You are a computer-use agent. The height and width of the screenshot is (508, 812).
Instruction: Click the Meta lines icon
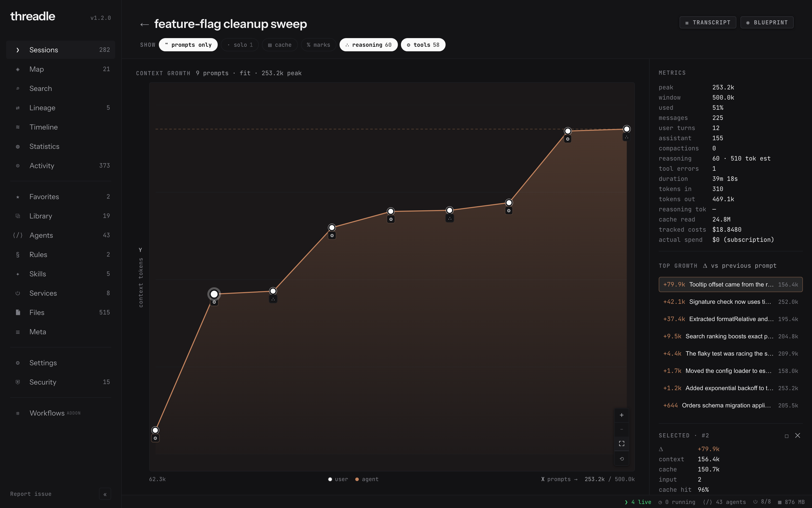(x=18, y=332)
